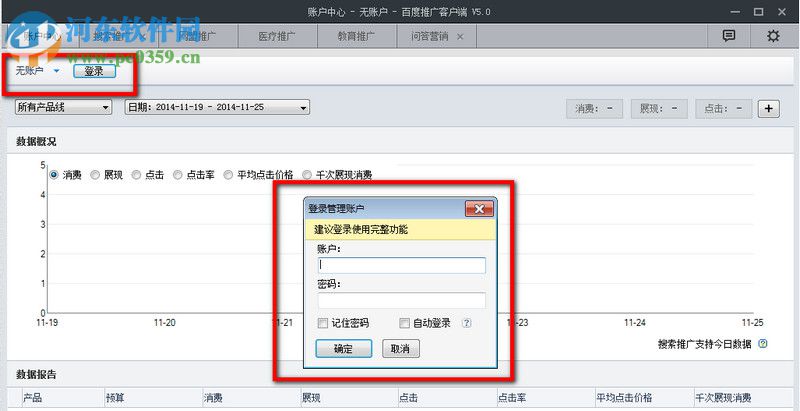800x411 pixels.
Task: Open the 所有产品线 dropdown
Action: click(63, 107)
